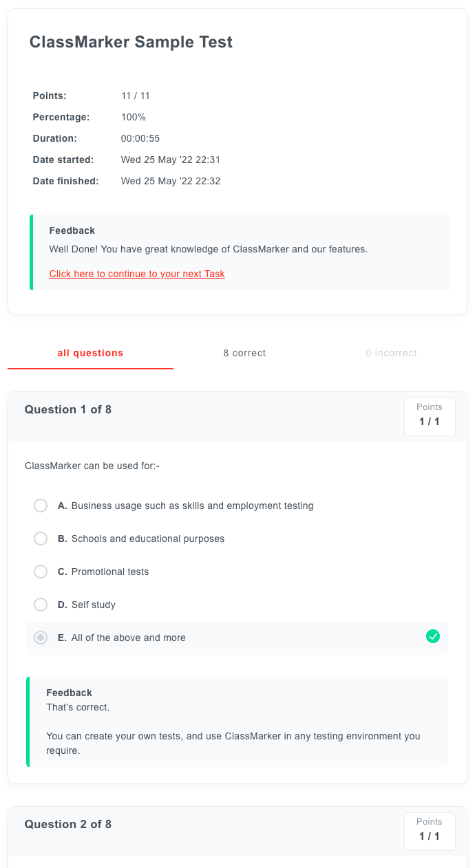Image resolution: width=475 pixels, height=868 pixels.
Task: Click the green checkmark beside option E
Action: click(x=433, y=637)
